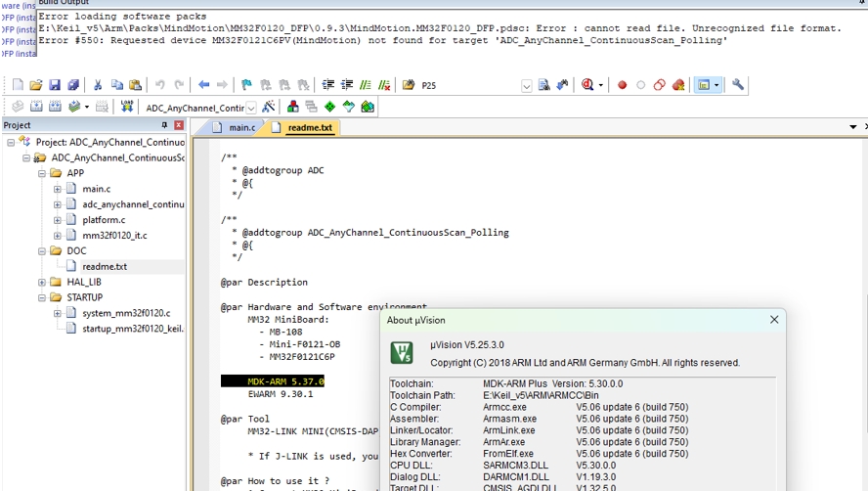This screenshot has height=491, width=868.
Task: Open the Manage Run-Time Environment green diamond
Action: 330,107
